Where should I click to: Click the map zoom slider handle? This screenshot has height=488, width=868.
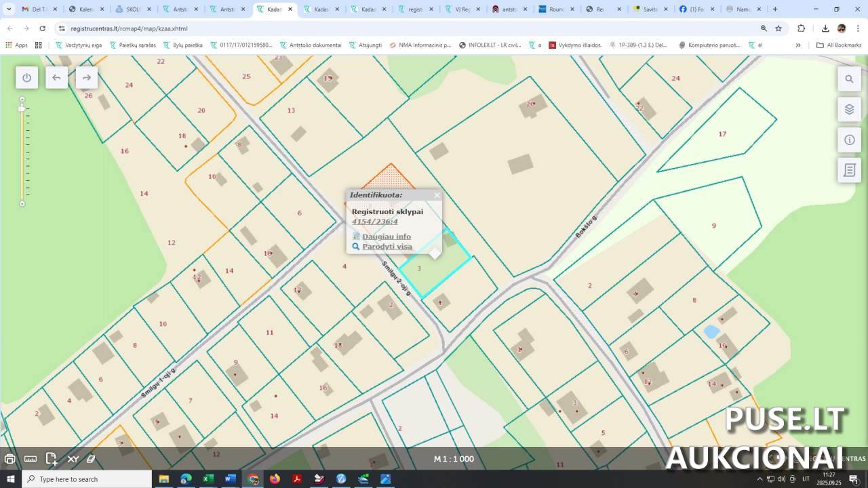point(22,108)
